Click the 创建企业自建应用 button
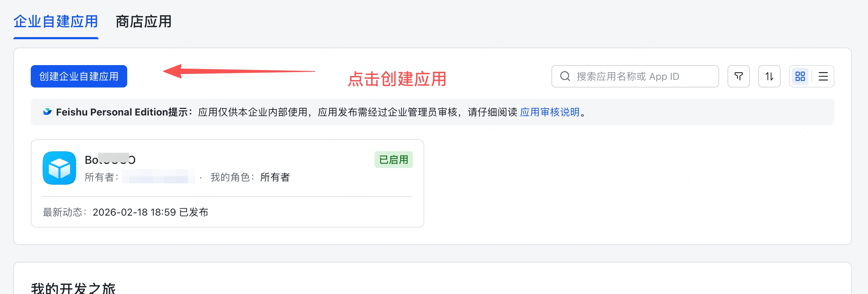 click(79, 76)
